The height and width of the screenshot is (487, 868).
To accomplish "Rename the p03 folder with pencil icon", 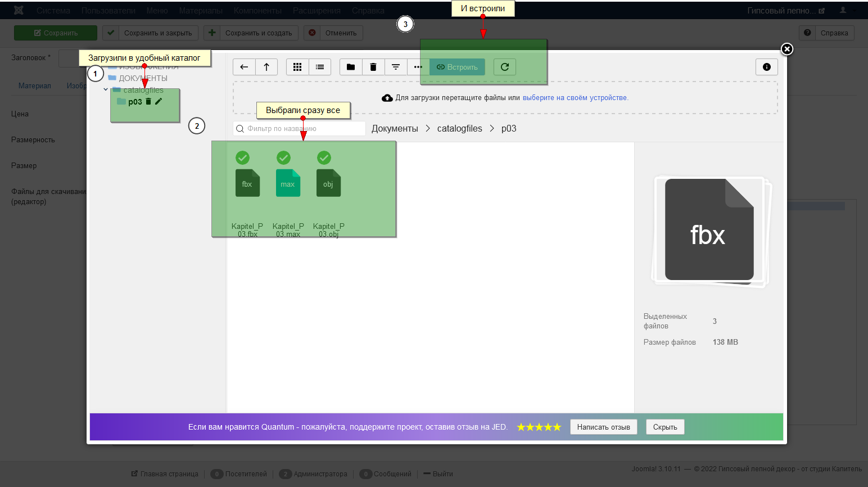I will click(159, 101).
